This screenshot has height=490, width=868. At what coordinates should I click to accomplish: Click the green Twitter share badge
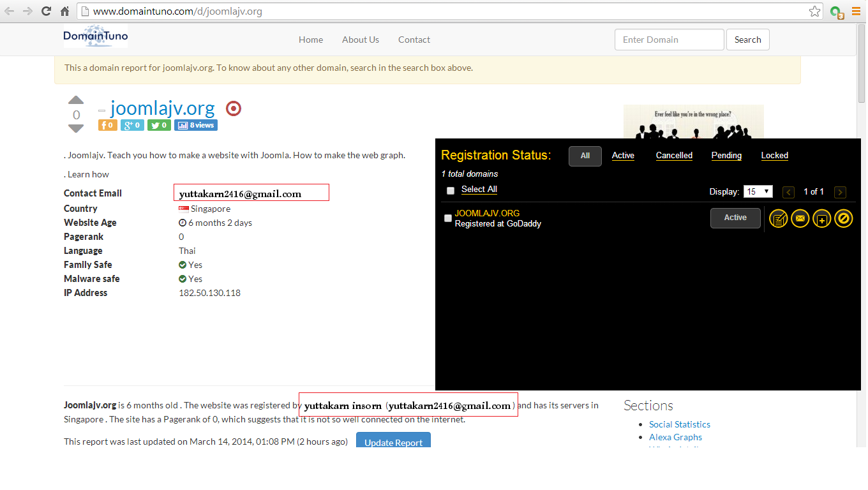point(159,125)
